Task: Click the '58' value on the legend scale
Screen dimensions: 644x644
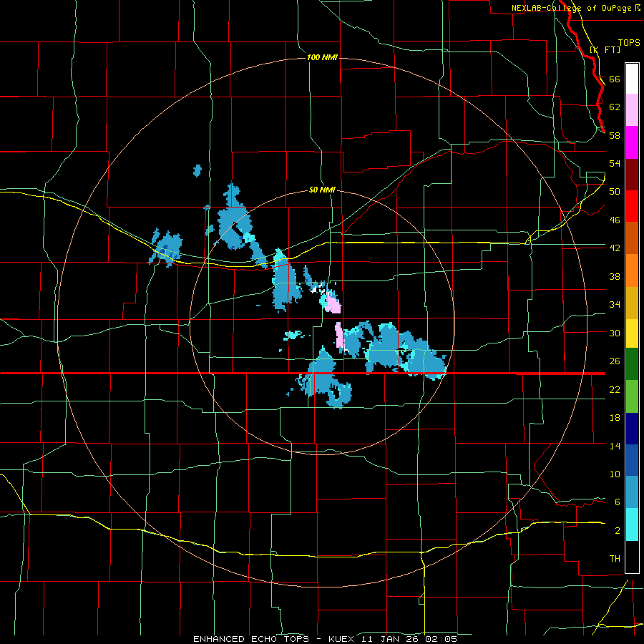Action: [615, 135]
